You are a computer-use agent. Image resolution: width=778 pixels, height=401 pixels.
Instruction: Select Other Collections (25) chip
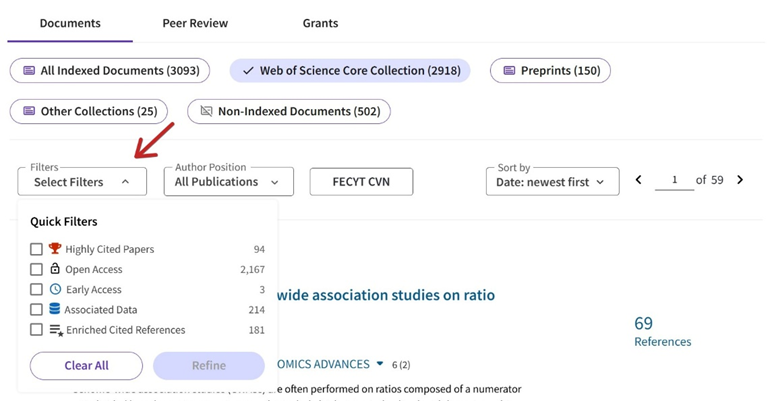89,111
